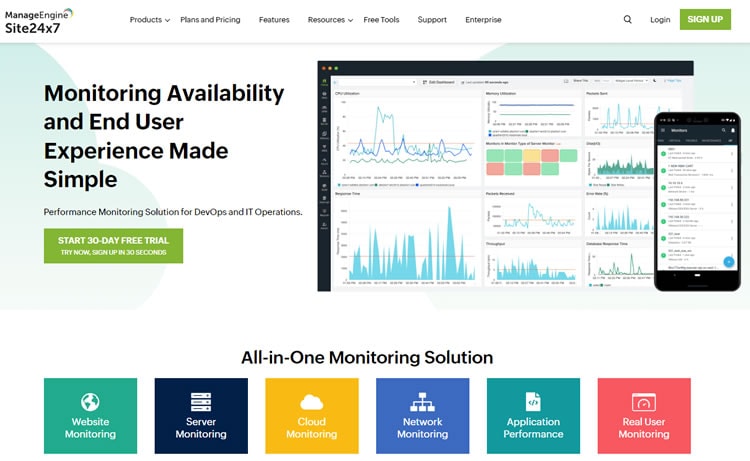
Task: Expand the Products dropdown arrow
Action: click(167, 20)
